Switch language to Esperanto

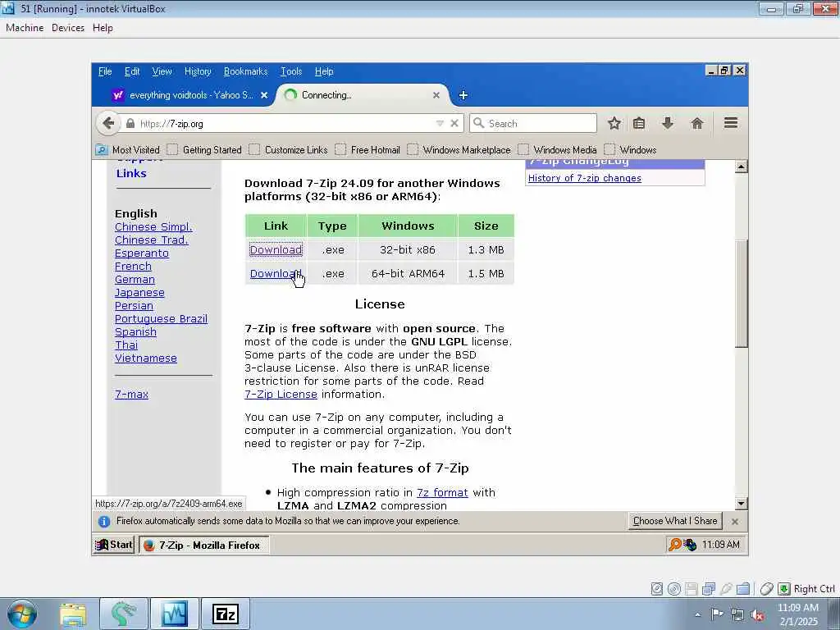141,253
